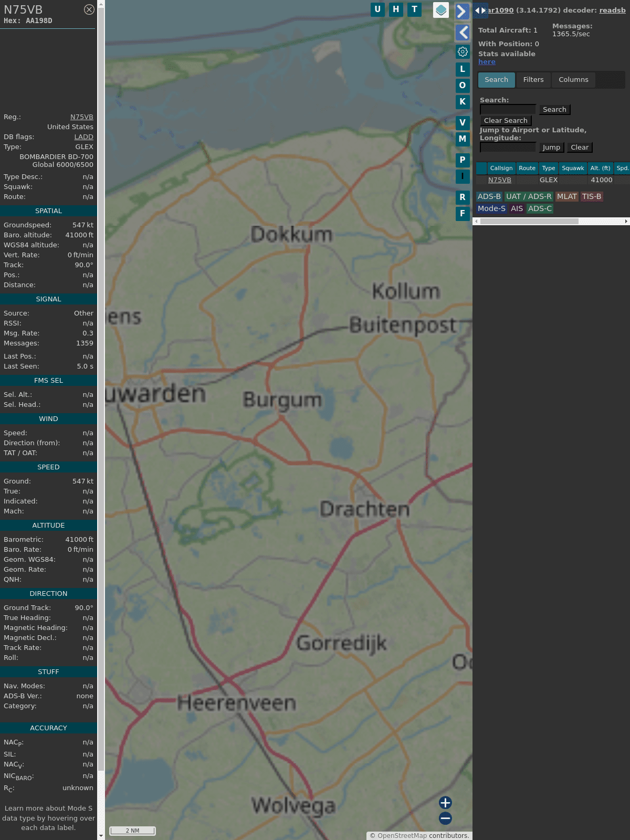Click the info panel scroll-down arrow
This screenshot has height=840, width=630.
coord(101,836)
